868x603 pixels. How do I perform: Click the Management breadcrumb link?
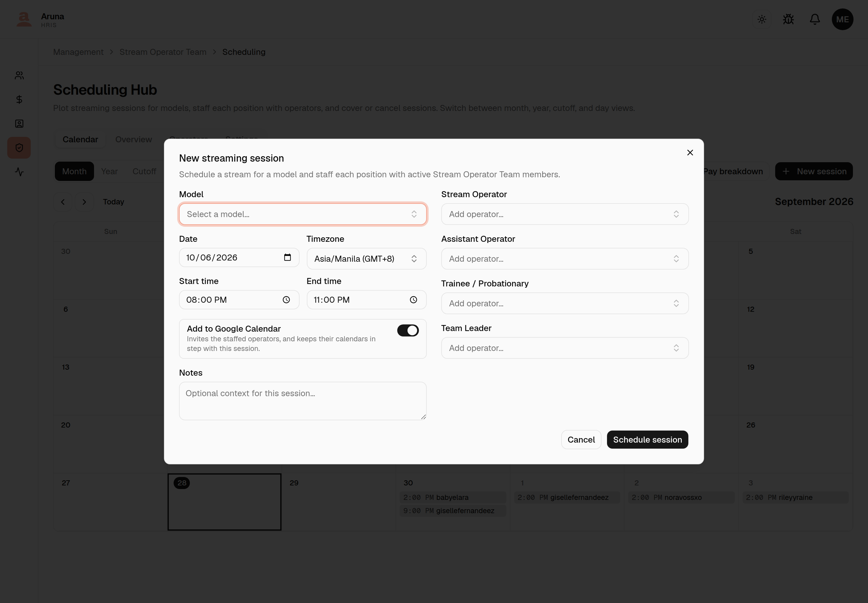coord(78,52)
